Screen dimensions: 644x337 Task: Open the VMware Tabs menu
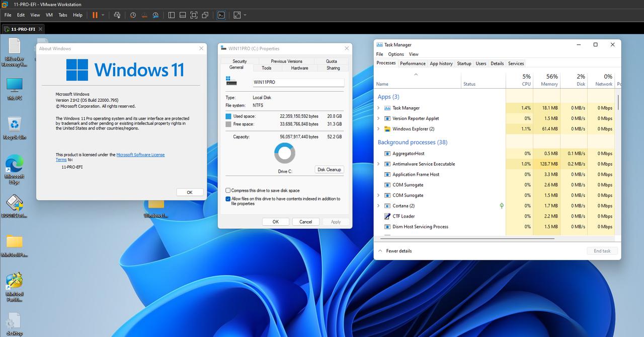63,15
